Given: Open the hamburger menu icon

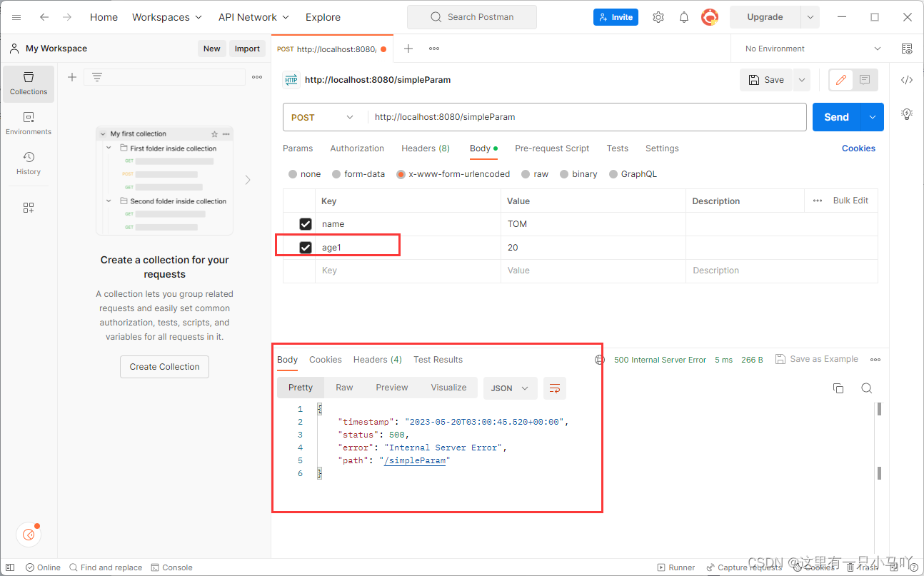Looking at the screenshot, I should pos(16,17).
